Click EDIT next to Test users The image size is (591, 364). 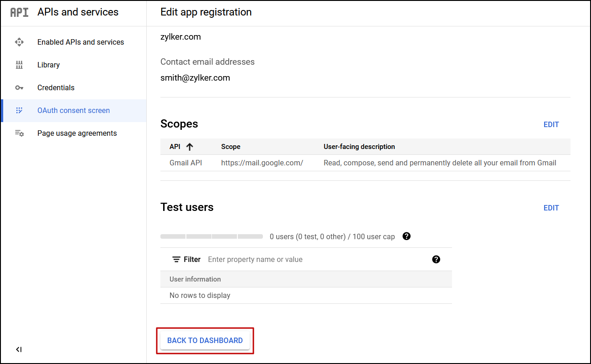(x=551, y=208)
